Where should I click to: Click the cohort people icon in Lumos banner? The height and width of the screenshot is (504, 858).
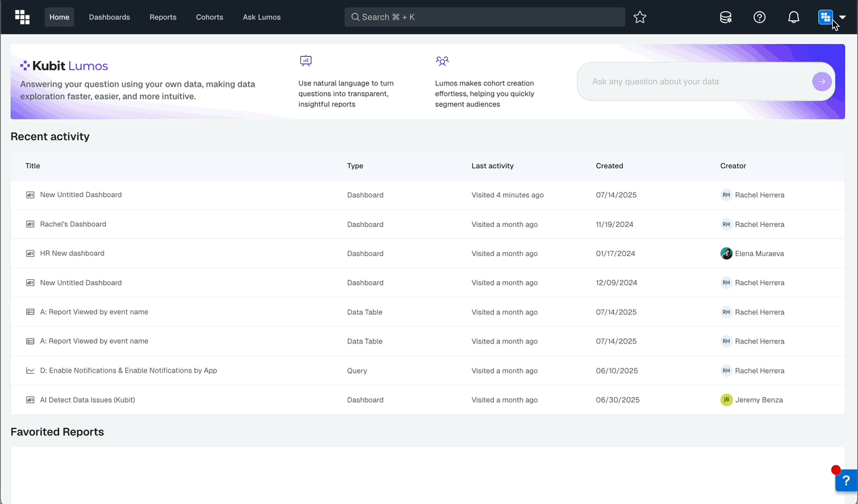(442, 61)
